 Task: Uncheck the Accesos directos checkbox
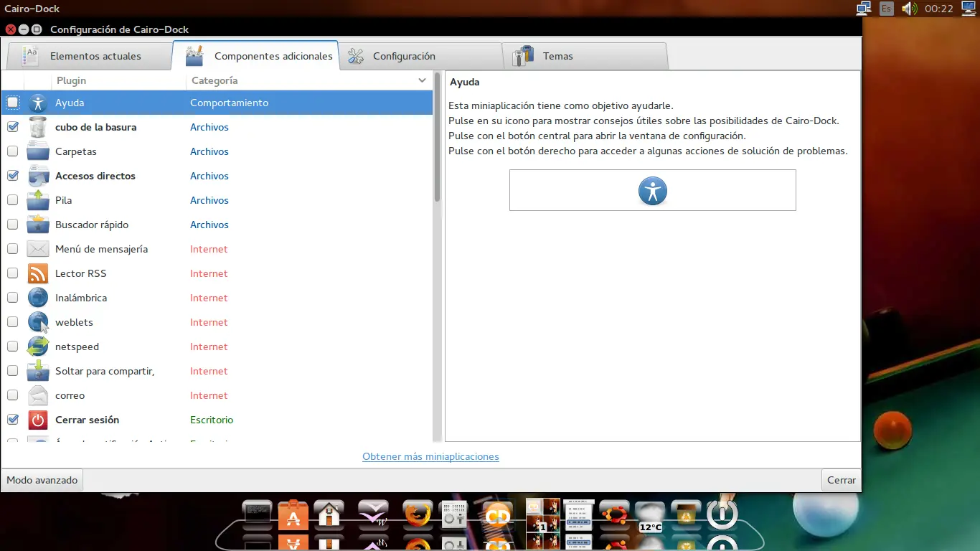[x=13, y=176]
